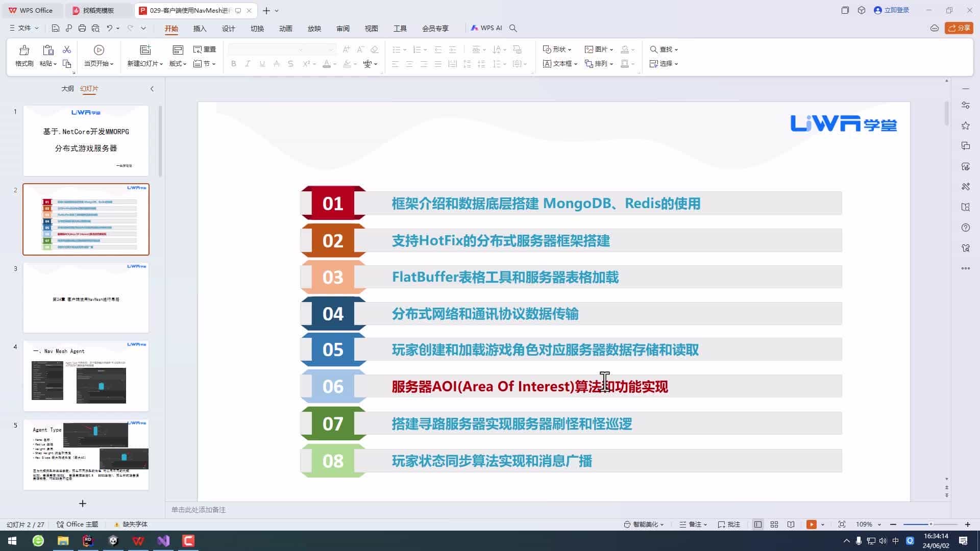980x551 pixels.
Task: Click the Cut scissors icon
Action: (67, 49)
